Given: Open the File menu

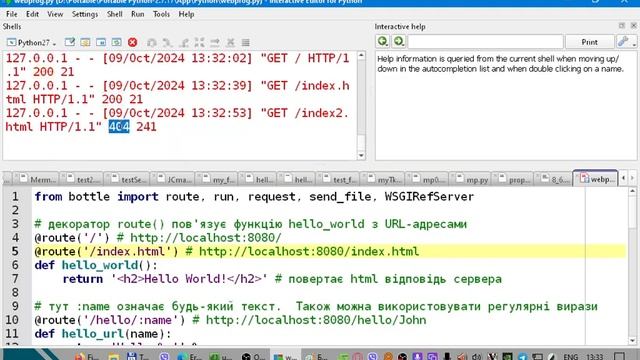Looking at the screenshot, I should tap(11, 14).
